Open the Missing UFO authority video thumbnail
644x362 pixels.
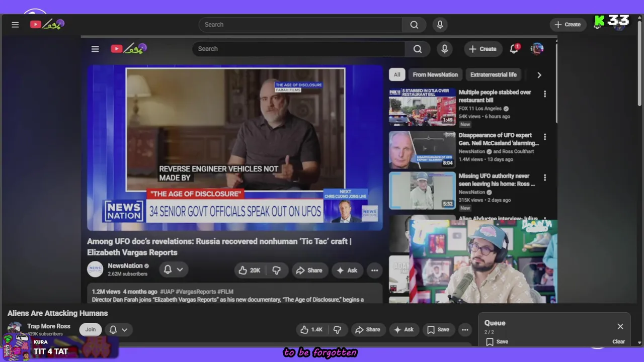422,191
